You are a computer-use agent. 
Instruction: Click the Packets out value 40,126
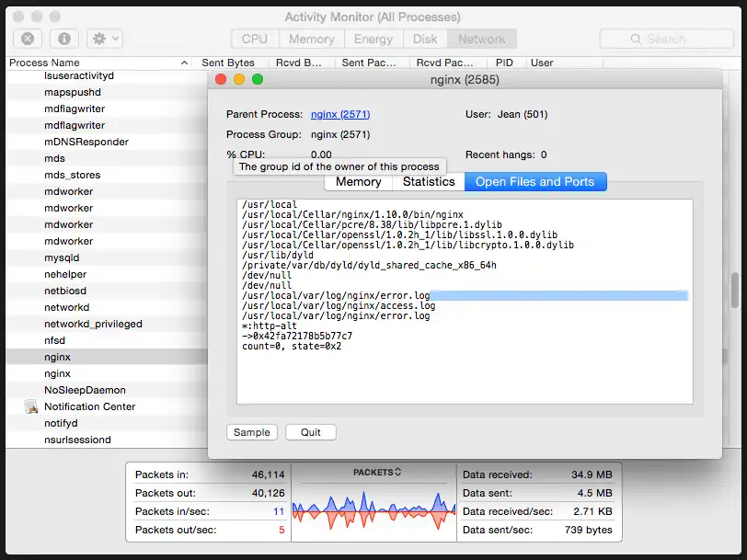[269, 493]
